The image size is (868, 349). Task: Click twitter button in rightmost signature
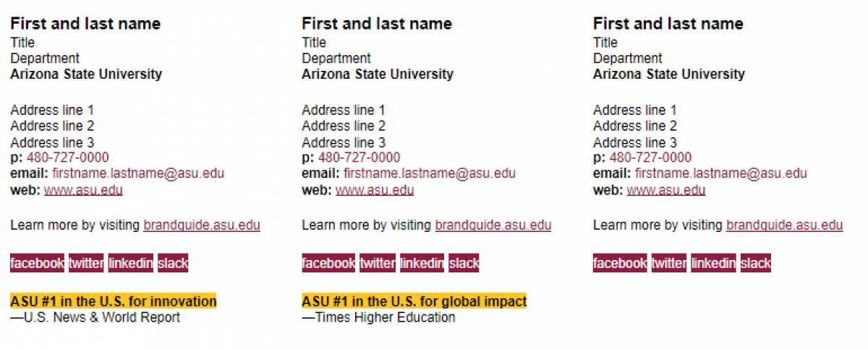[x=669, y=264]
